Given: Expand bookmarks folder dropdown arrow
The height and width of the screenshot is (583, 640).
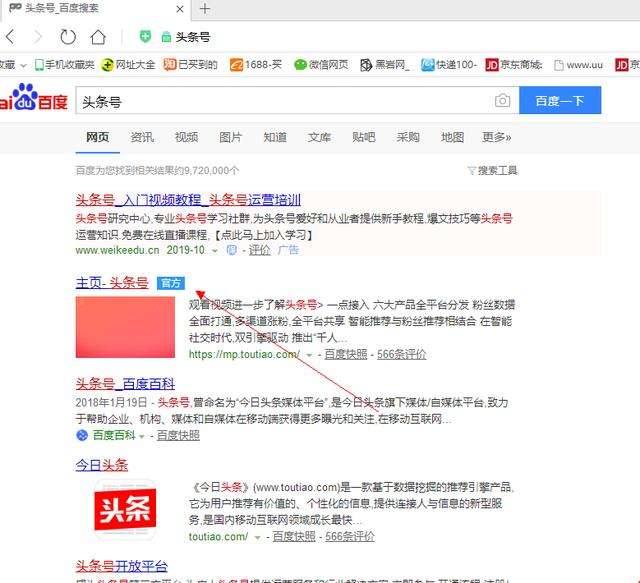Looking at the screenshot, I should pyautogui.click(x=24, y=65).
